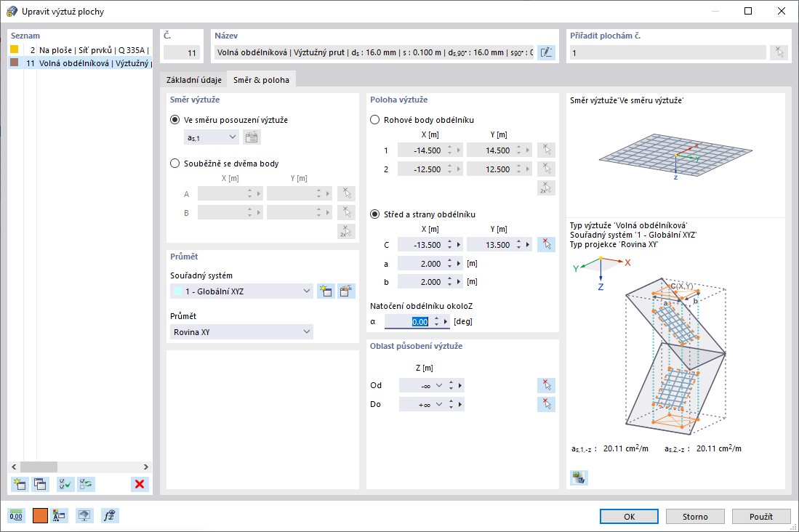Image resolution: width=799 pixels, height=532 pixels.
Task: Click the pick two points icon under corner points
Action: (546, 188)
